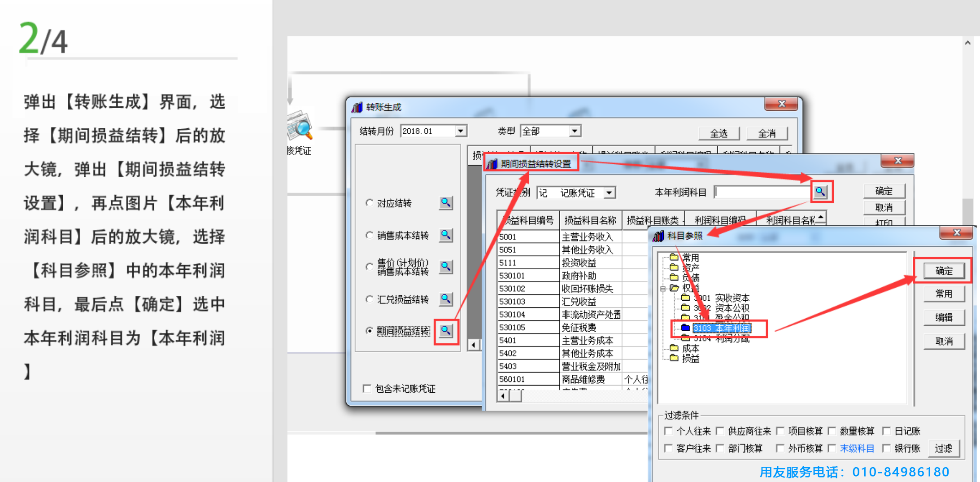Click table cell 5001 主营业务收入 code
The height and width of the screenshot is (482, 980).
pyautogui.click(x=528, y=237)
